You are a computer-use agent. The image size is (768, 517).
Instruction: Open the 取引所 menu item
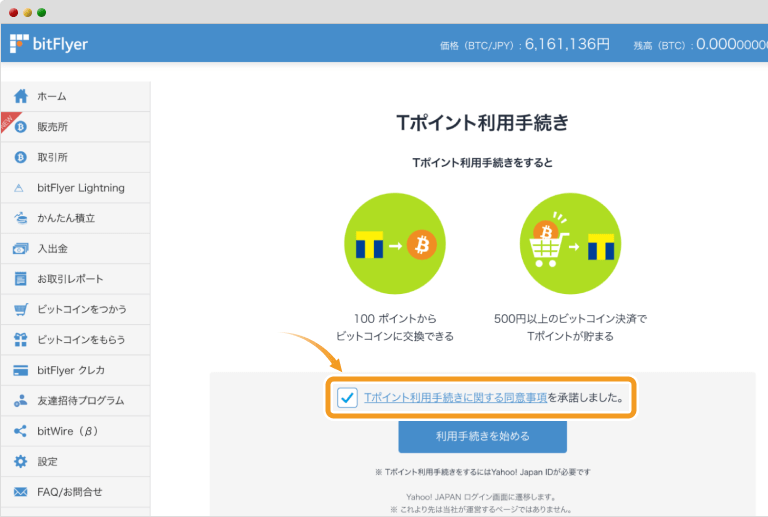point(75,158)
